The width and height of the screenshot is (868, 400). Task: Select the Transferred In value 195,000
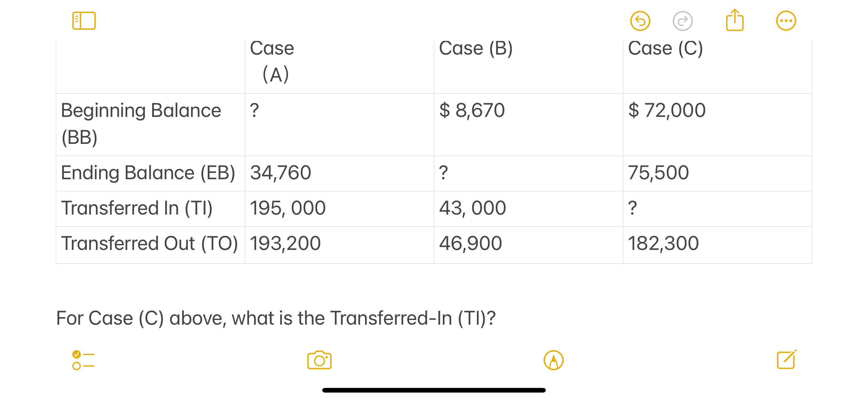pos(287,207)
